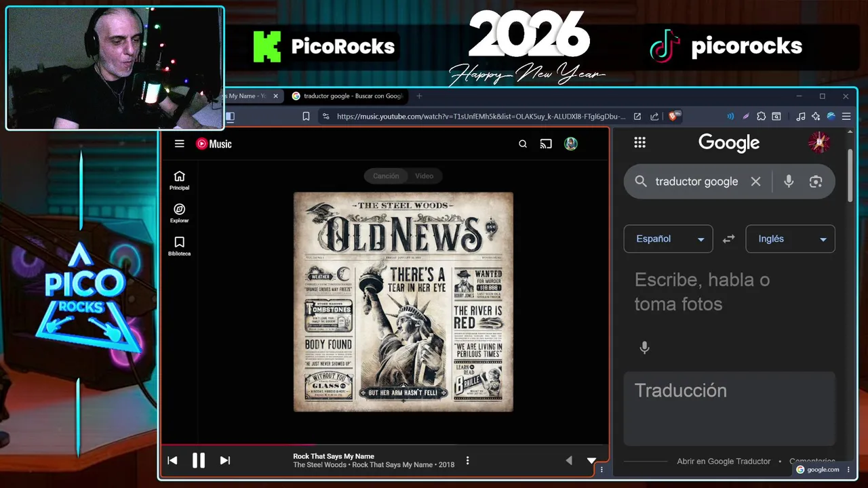Screen dimensions: 868x488
Task: Clear the Google search text
Action: (x=755, y=182)
